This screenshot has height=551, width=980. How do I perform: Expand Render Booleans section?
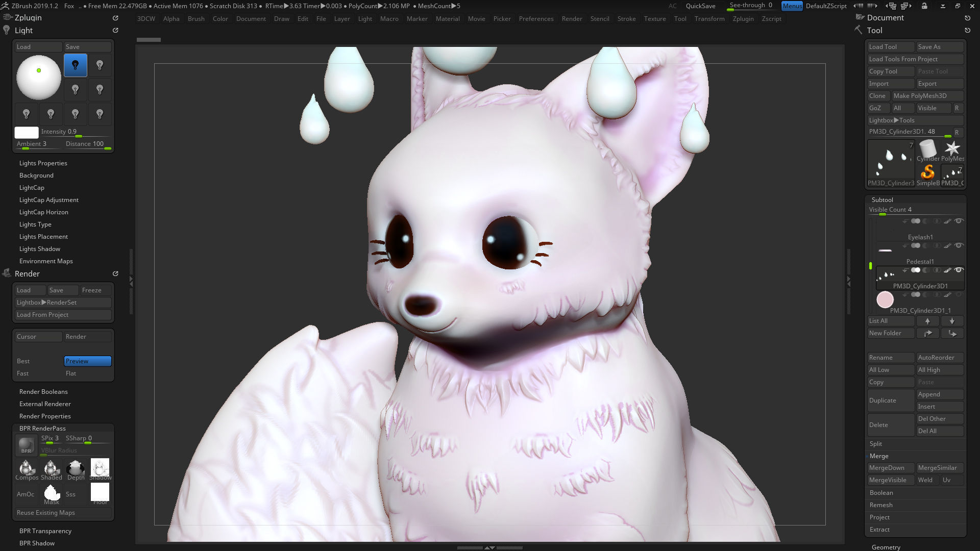pyautogui.click(x=43, y=392)
